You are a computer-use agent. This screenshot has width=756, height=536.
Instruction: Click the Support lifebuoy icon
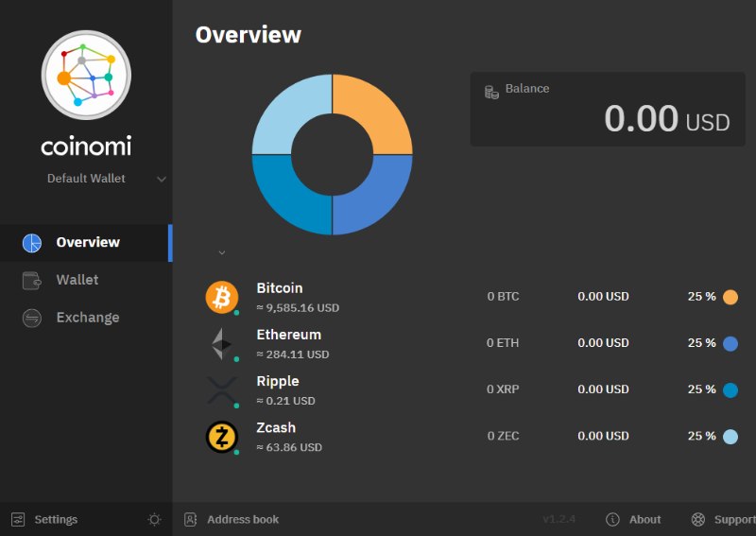coord(698,520)
